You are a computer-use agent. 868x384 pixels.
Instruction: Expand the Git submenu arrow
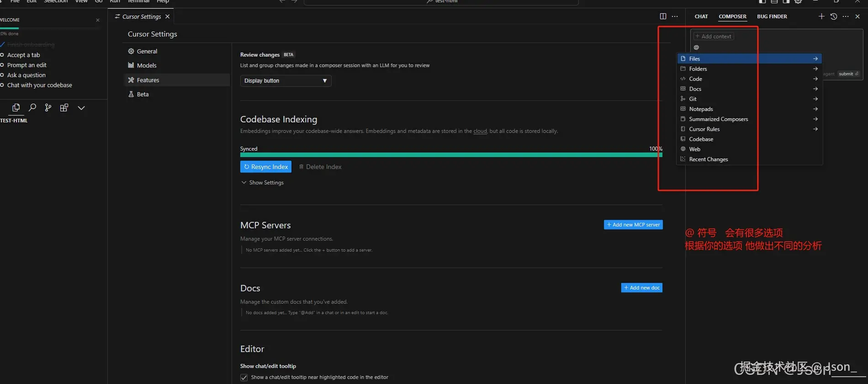click(x=815, y=99)
